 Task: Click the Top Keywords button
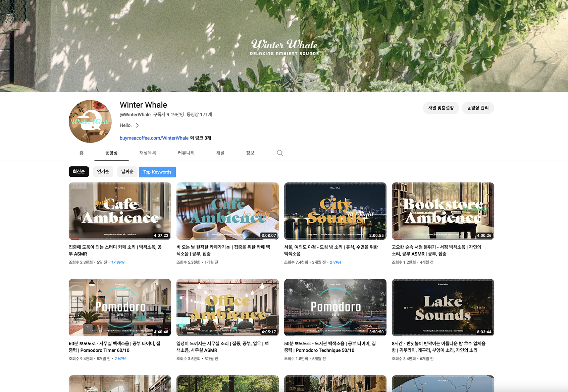click(157, 172)
